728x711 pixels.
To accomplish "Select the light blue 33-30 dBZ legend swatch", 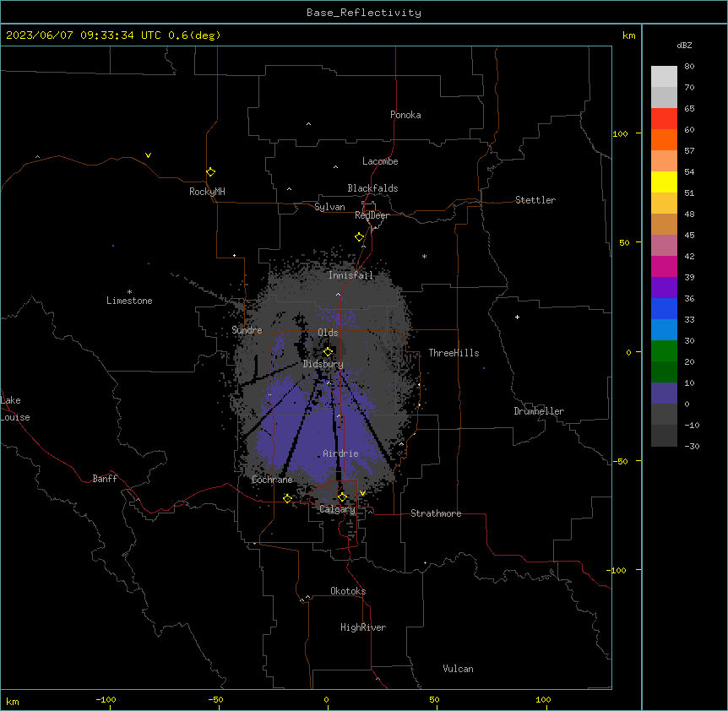I will pos(664,329).
